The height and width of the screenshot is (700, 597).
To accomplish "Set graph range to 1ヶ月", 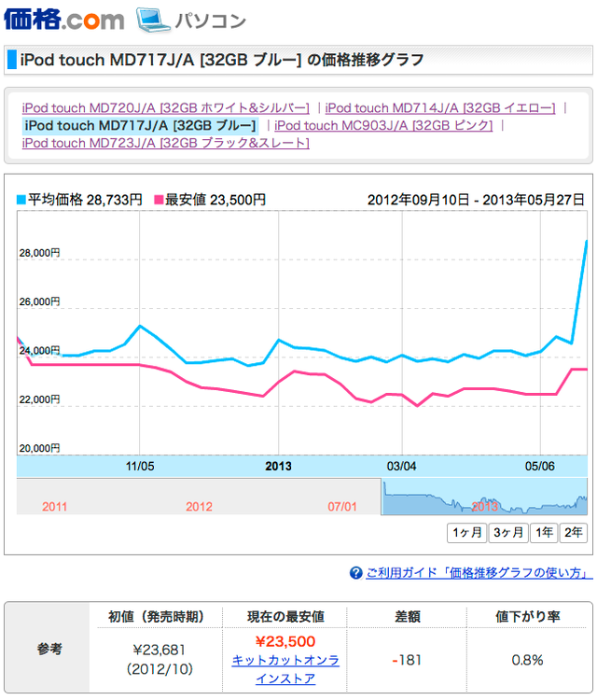I will 466,533.
